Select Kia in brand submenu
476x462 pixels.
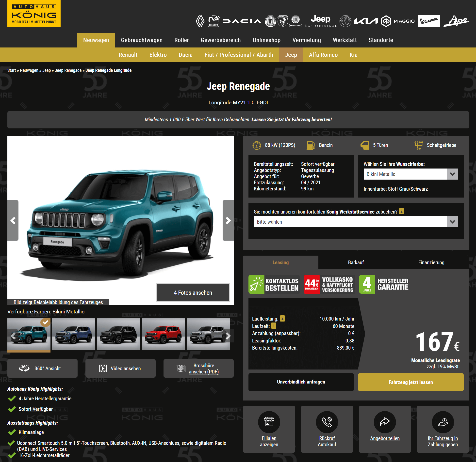(x=354, y=55)
